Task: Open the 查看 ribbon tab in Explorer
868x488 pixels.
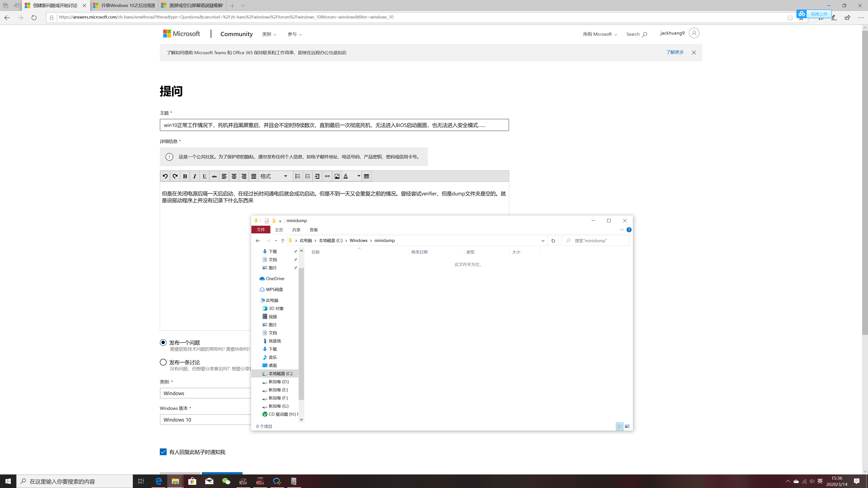Action: coord(314,230)
